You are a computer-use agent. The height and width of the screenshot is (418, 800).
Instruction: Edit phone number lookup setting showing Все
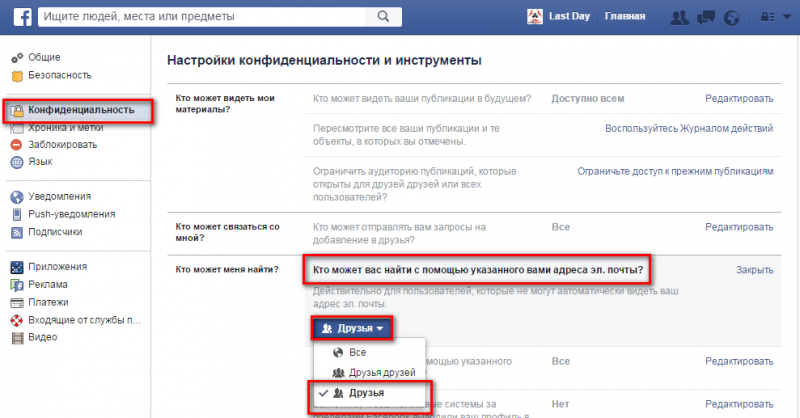pyautogui.click(x=739, y=361)
